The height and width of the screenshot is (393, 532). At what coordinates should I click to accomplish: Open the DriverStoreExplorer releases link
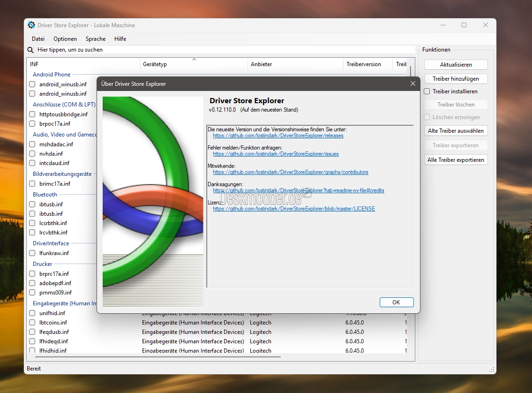pyautogui.click(x=278, y=136)
